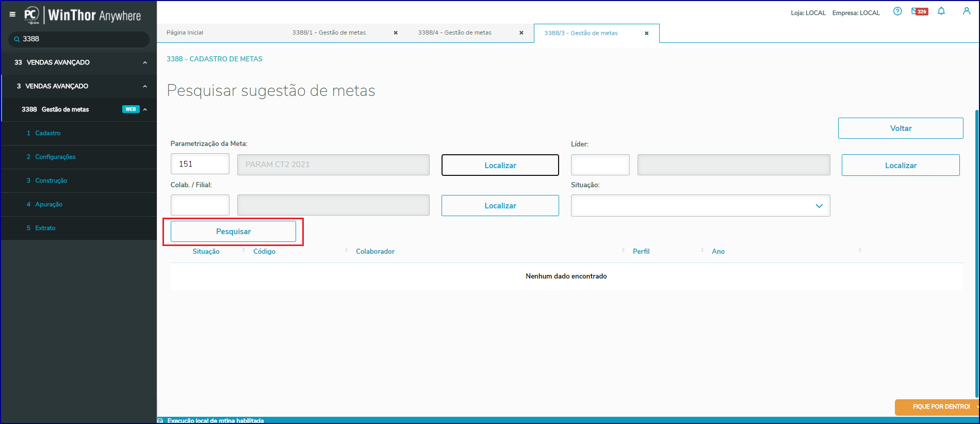The width and height of the screenshot is (980, 424).
Task: Close the 3388/4 - Gestão de metas tab
Action: point(521,32)
